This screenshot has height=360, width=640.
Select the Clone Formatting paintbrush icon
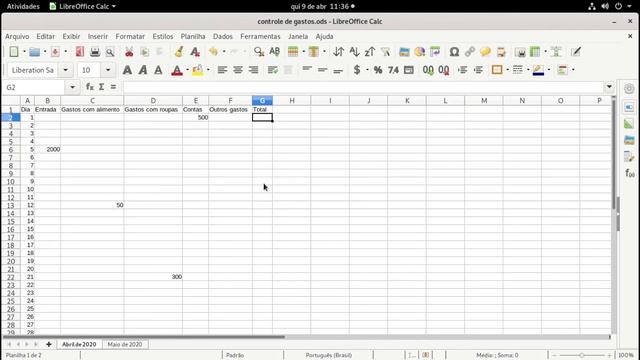pos(179,52)
